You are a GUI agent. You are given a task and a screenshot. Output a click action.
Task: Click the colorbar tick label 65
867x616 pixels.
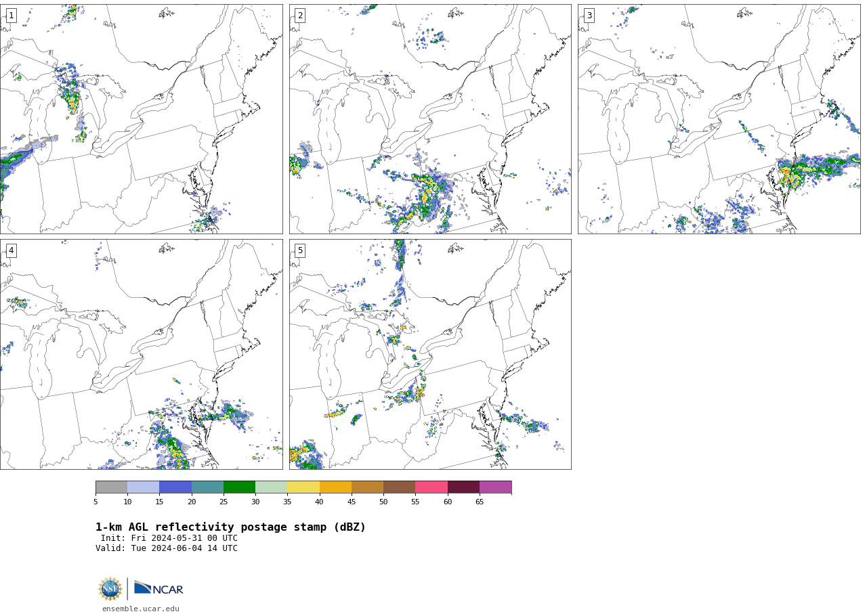point(480,502)
